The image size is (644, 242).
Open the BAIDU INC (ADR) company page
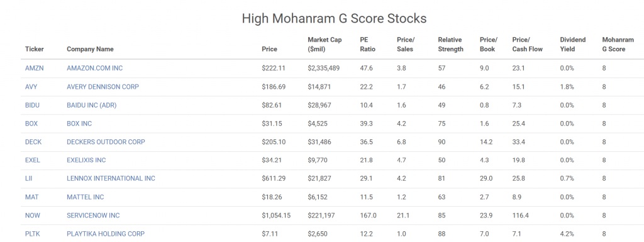click(92, 105)
